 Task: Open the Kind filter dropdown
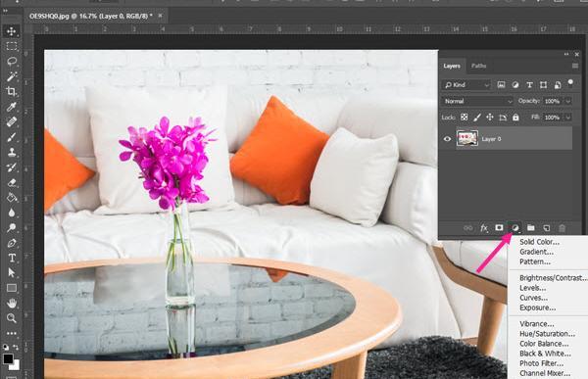pyautogui.click(x=466, y=85)
